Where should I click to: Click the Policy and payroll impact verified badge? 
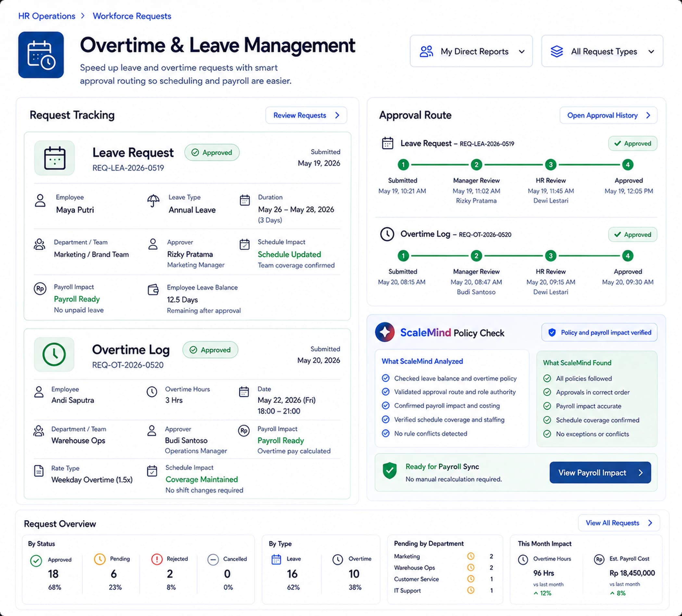tap(600, 332)
